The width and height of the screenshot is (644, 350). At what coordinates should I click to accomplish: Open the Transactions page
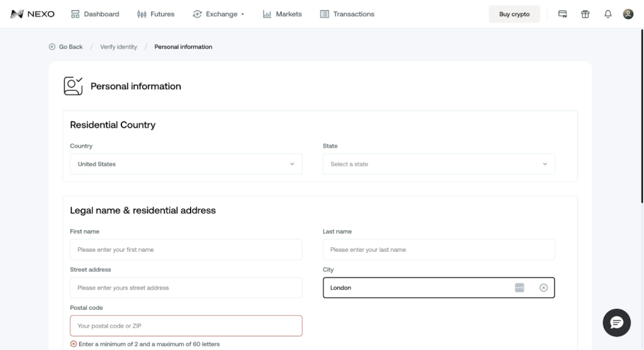[347, 14]
